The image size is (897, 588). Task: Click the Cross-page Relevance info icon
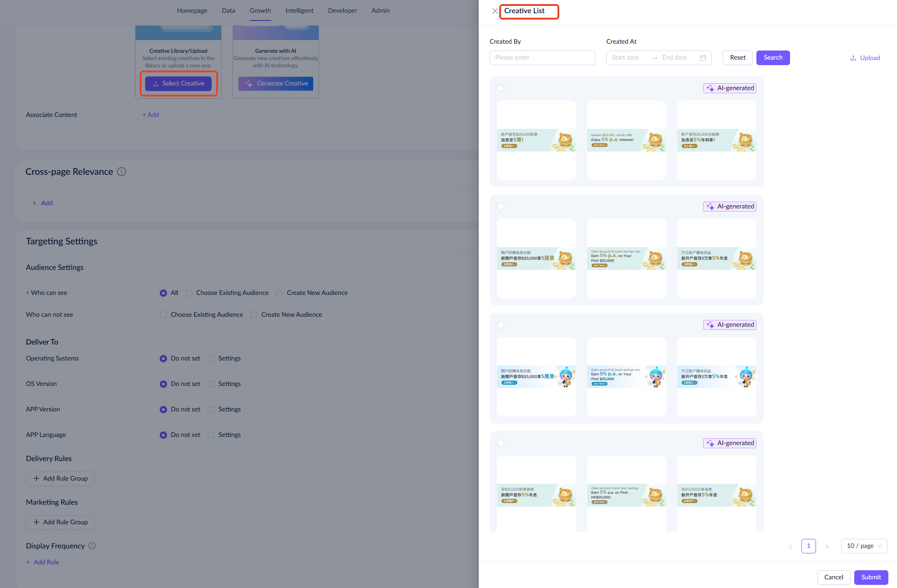[x=122, y=172]
